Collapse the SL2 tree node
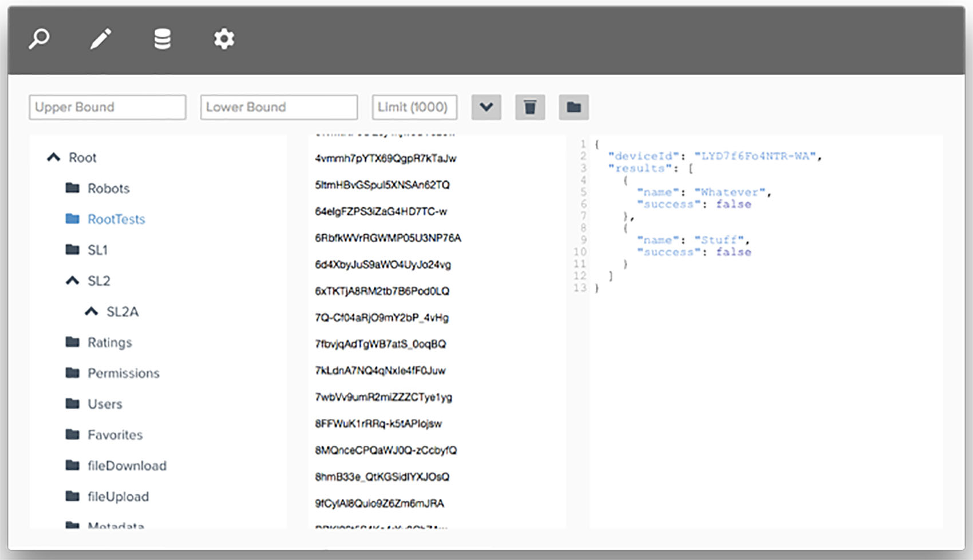Viewport: 973px width, 560px height. (x=72, y=281)
